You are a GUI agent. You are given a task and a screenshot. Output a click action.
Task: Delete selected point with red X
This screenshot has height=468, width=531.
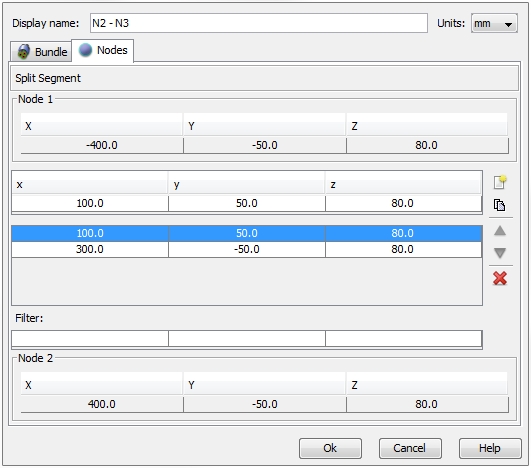click(500, 278)
